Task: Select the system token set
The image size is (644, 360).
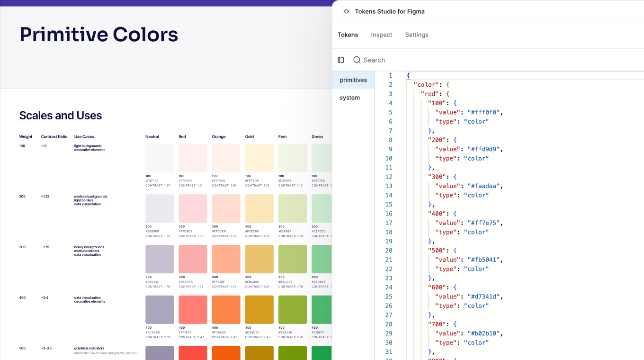Action: [349, 98]
